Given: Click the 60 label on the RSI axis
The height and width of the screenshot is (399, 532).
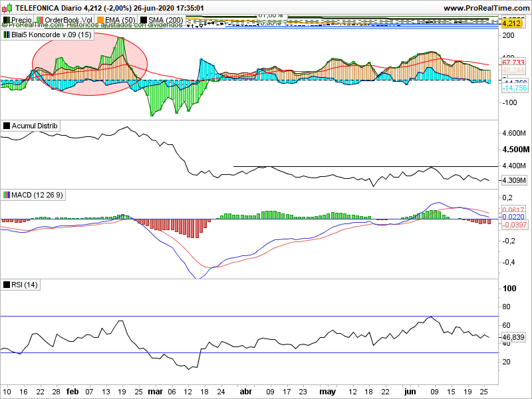Looking at the screenshot, I should point(506,325).
